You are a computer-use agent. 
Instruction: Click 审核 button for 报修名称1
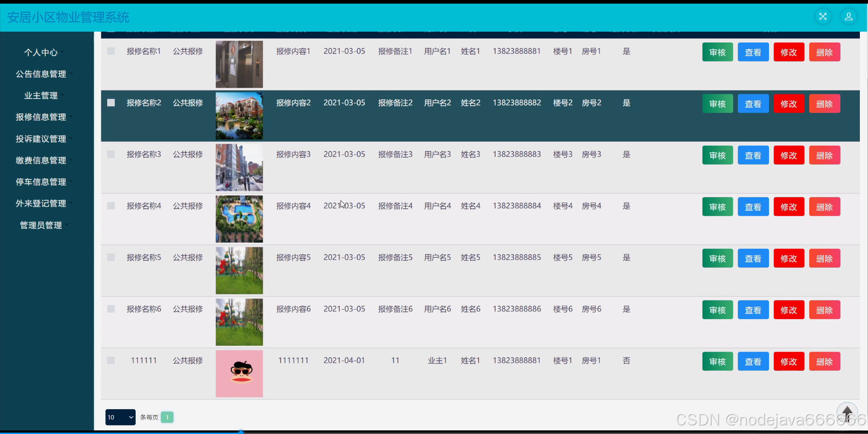(x=717, y=52)
